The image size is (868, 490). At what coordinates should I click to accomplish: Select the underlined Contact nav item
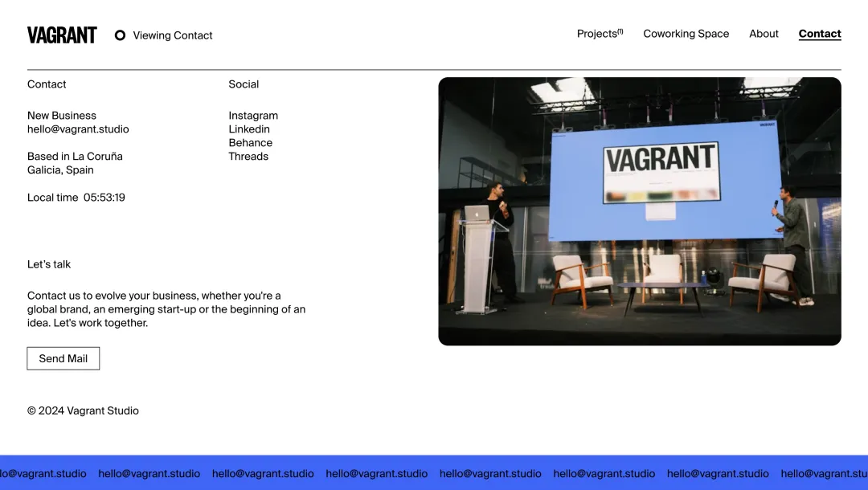point(819,34)
